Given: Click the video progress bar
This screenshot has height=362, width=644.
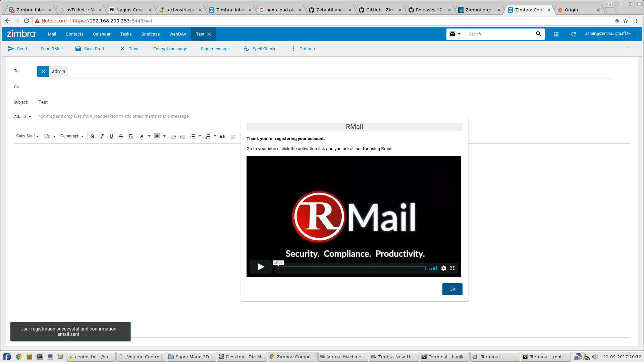Looking at the screenshot, I should click(x=352, y=268).
